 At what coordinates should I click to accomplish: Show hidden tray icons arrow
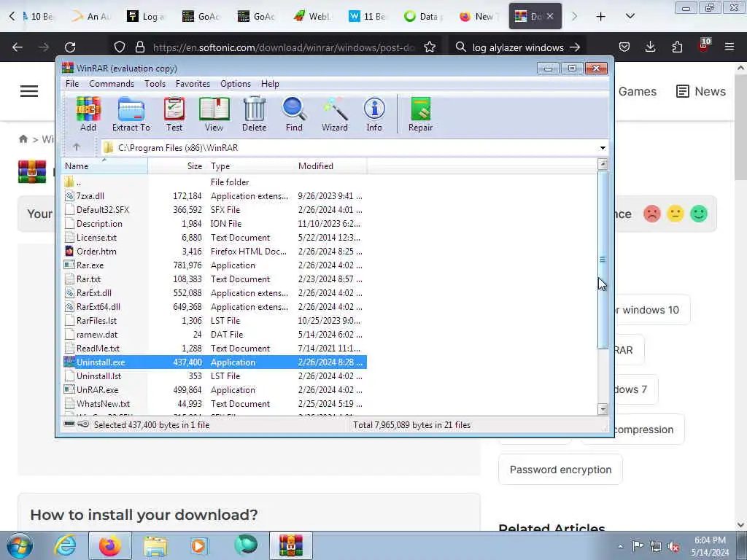tap(620, 546)
